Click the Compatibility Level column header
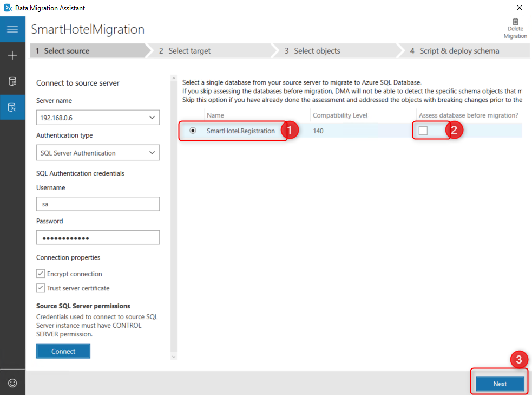The image size is (532, 395). pyautogui.click(x=340, y=115)
